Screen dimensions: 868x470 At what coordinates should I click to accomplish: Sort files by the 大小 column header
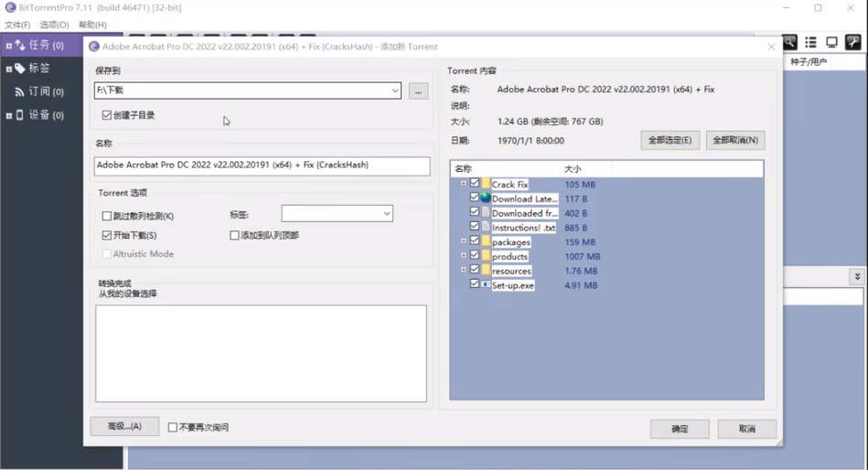pos(585,169)
